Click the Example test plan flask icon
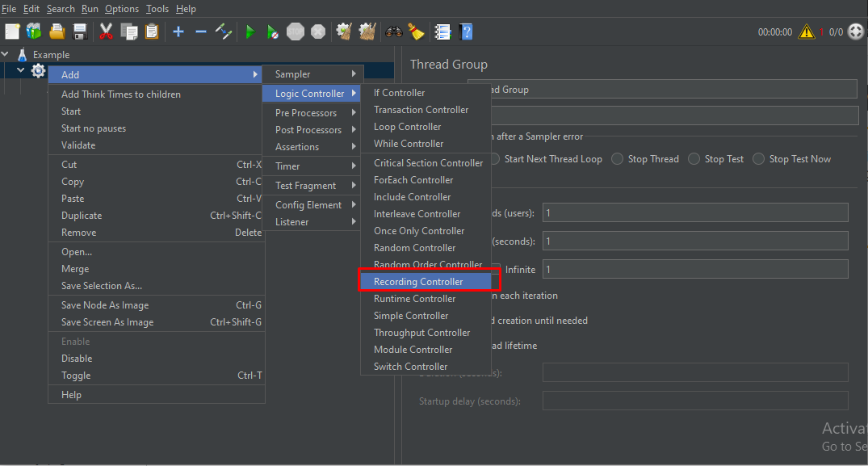868x466 pixels. pos(22,54)
